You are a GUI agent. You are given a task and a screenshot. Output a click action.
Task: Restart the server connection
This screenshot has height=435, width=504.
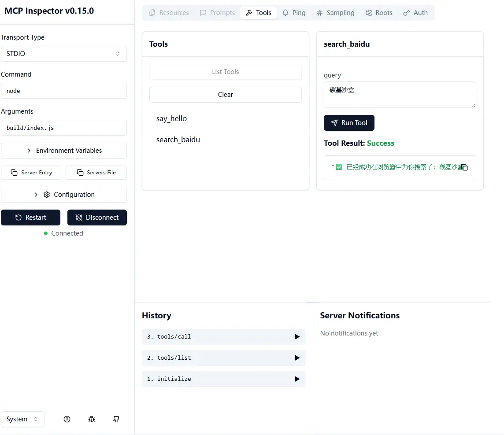coord(30,217)
